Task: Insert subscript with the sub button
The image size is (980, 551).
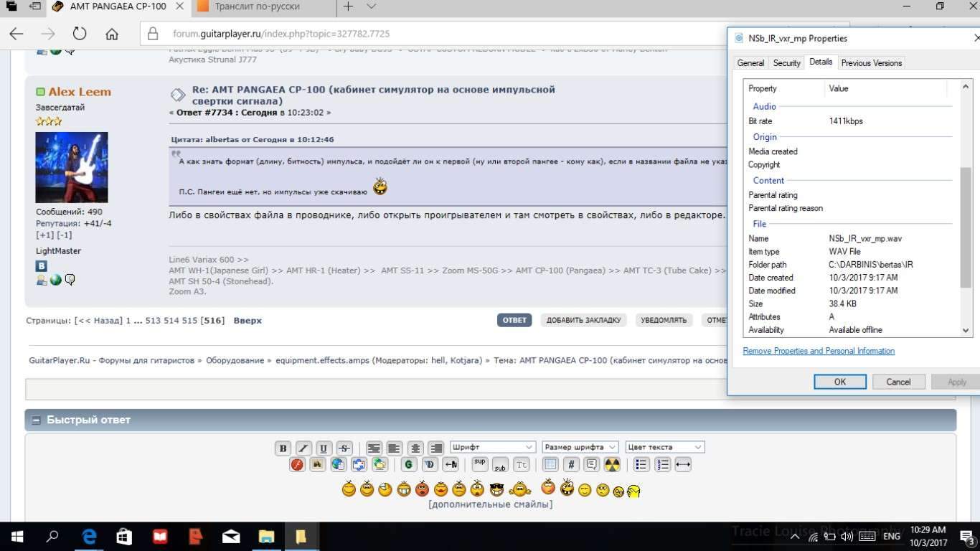Action: [x=500, y=465]
